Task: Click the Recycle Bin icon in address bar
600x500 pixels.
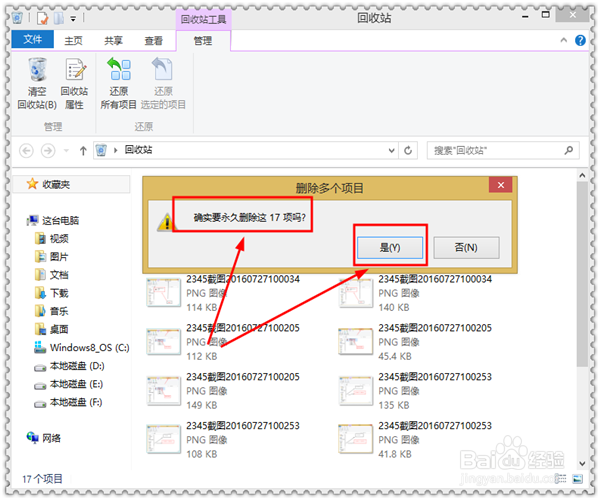Action: 101,150
